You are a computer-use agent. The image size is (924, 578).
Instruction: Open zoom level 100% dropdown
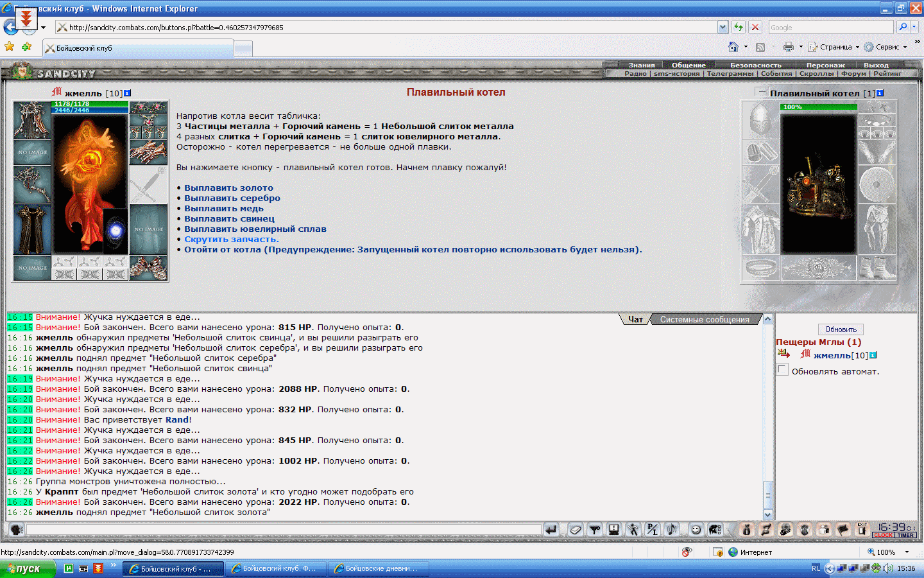pos(907,552)
